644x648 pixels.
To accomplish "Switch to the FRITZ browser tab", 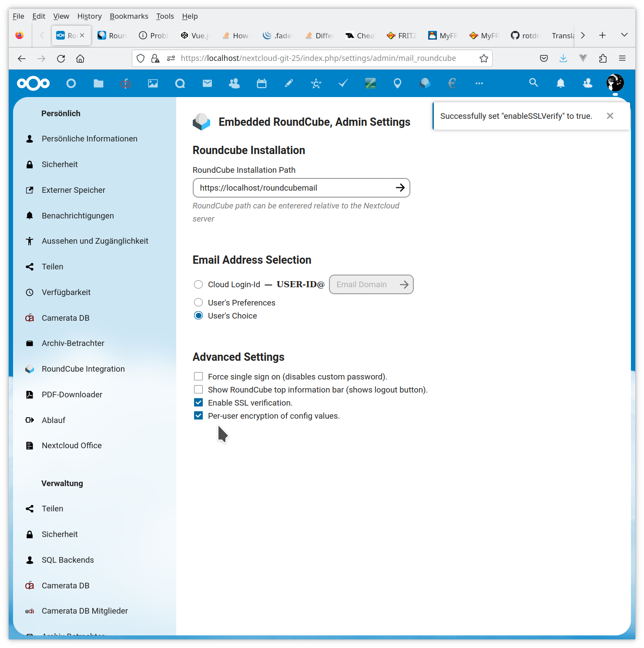I will pos(402,36).
